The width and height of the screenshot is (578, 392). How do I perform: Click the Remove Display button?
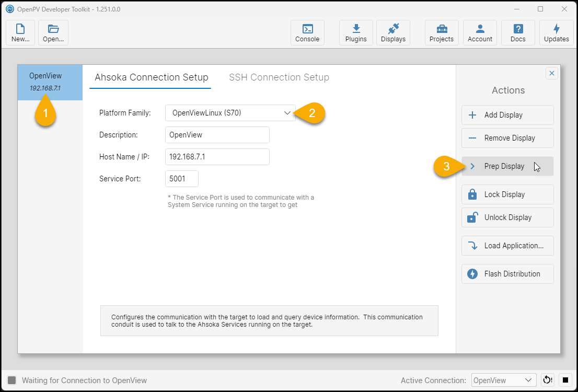click(x=507, y=138)
